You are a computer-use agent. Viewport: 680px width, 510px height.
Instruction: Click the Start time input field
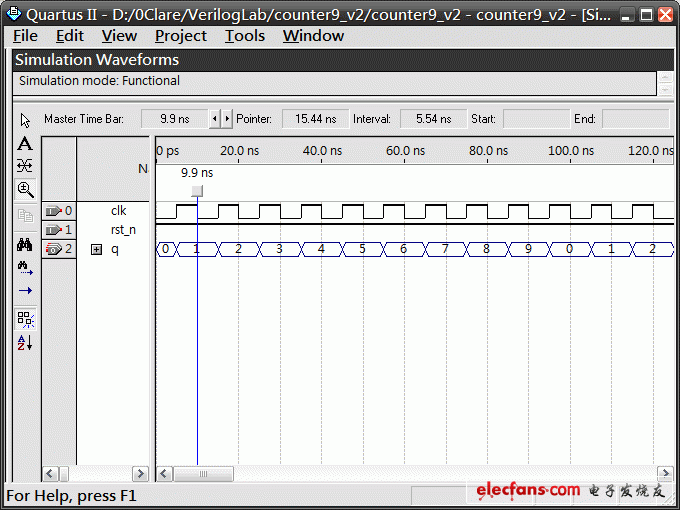(x=533, y=119)
